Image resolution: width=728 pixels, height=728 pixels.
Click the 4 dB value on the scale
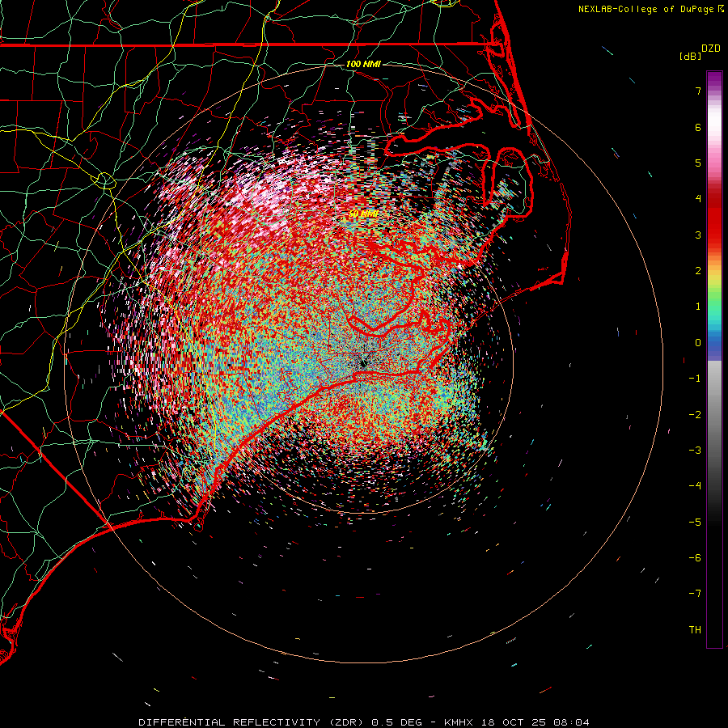click(698, 199)
